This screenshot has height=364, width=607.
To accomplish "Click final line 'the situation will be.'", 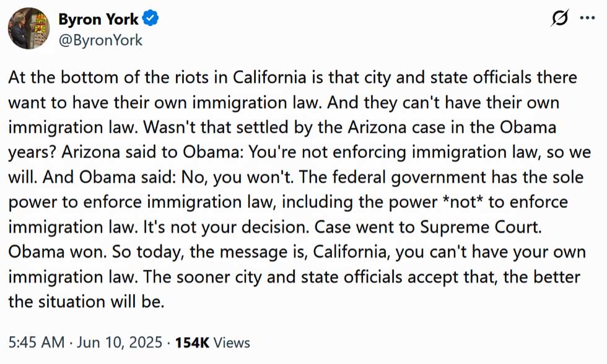I will [x=86, y=301].
